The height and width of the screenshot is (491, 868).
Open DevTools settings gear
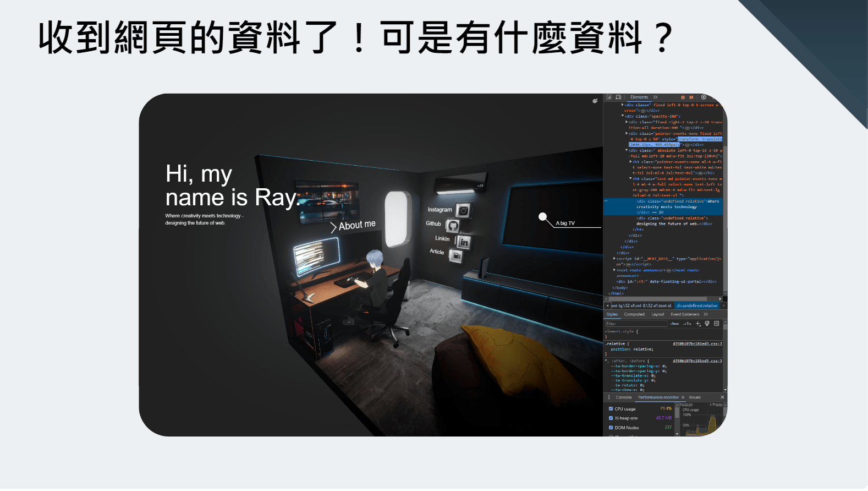704,97
